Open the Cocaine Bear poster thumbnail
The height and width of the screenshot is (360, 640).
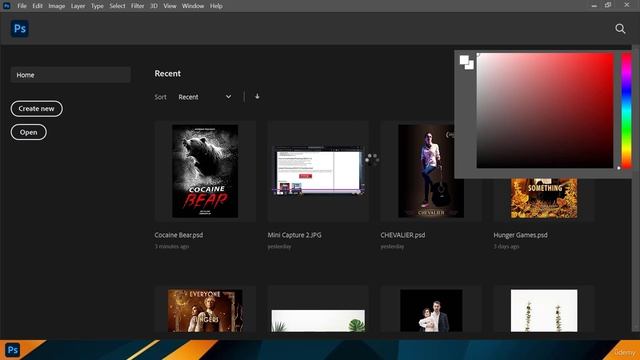coord(205,171)
